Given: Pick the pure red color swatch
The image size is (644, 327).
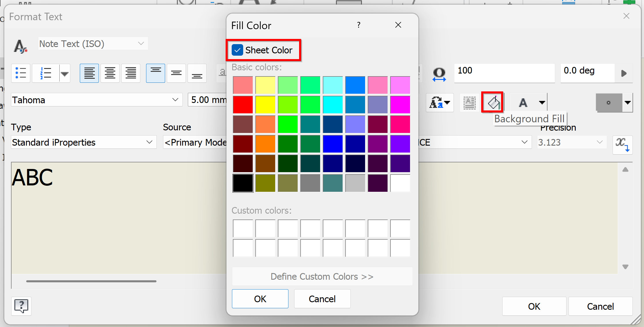Looking at the screenshot, I should coord(243,105).
